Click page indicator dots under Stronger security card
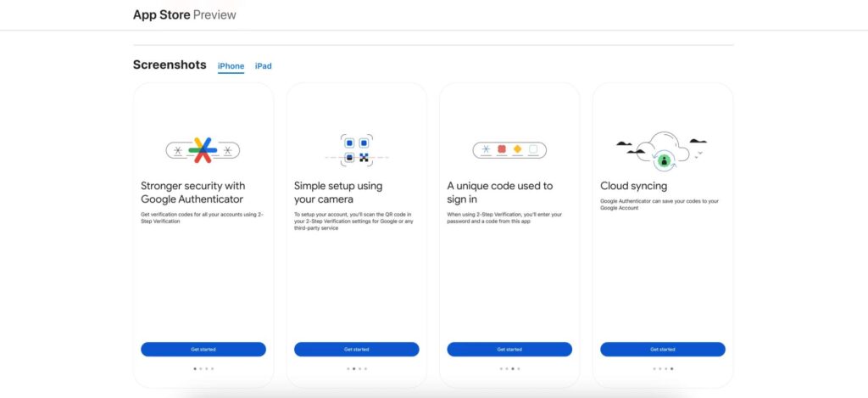Viewport: 868px width, 398px height. tap(203, 368)
